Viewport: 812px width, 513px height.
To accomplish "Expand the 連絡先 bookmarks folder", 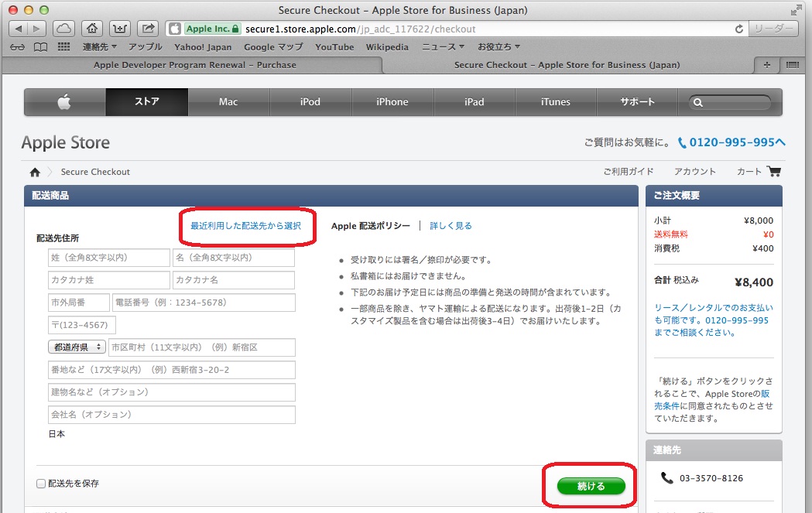I will (100, 47).
